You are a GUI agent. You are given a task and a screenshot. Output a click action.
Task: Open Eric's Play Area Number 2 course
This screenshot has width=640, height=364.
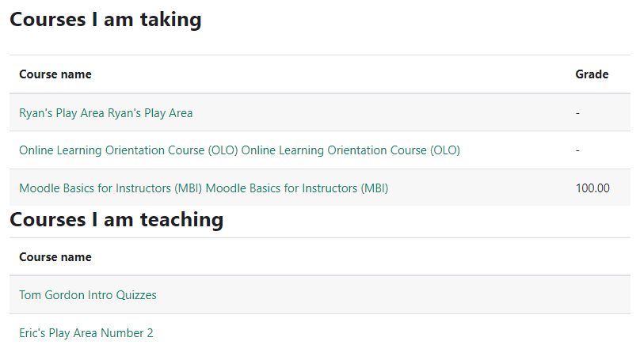86,333
